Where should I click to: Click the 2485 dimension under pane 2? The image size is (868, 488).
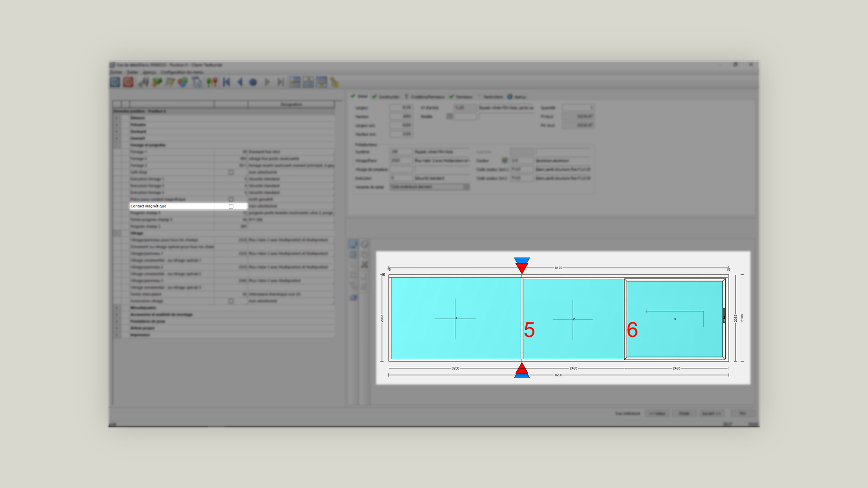573,368
